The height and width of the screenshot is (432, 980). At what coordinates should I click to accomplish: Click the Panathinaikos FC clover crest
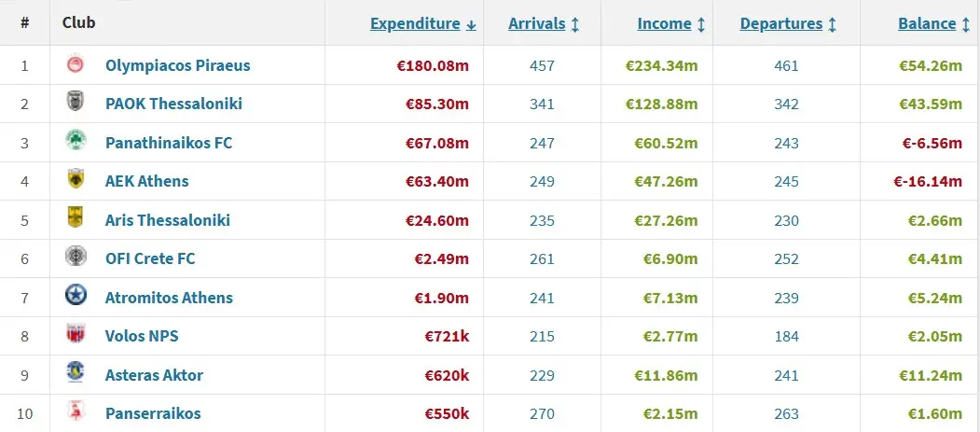(x=76, y=143)
